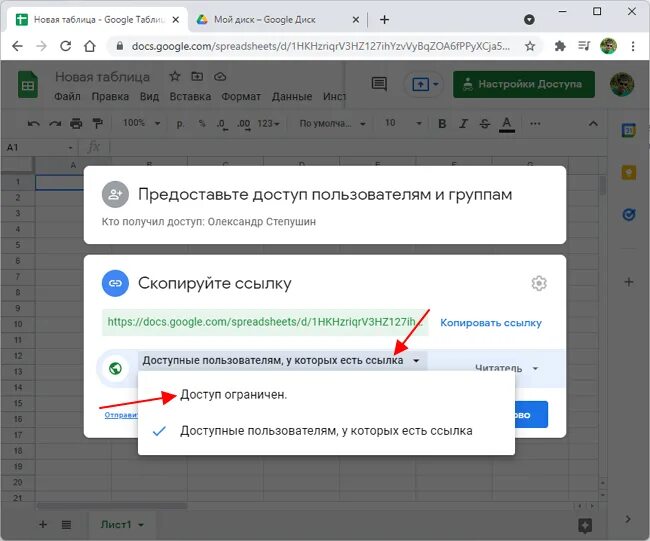The width and height of the screenshot is (650, 541).
Task: Switch to the Новая таблица tab
Action: [99, 19]
